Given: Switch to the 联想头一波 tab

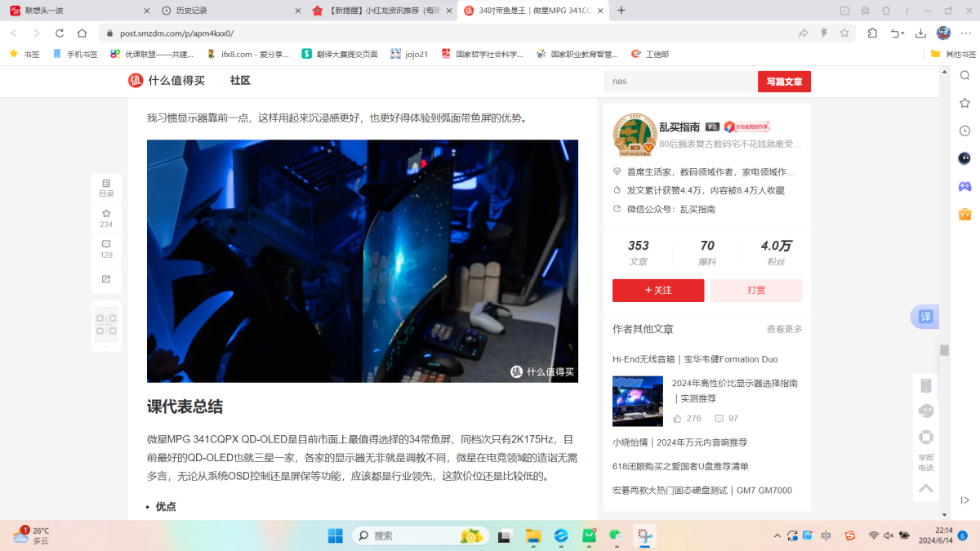Looking at the screenshot, I should point(78,11).
